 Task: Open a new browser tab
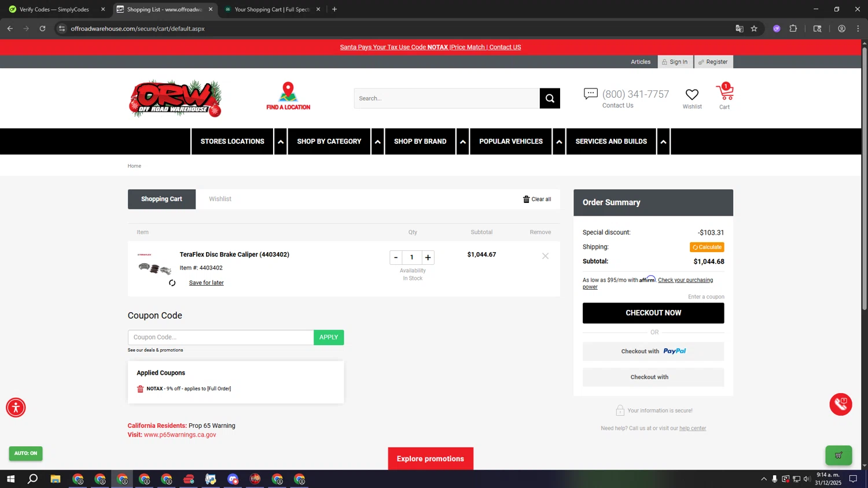334,9
